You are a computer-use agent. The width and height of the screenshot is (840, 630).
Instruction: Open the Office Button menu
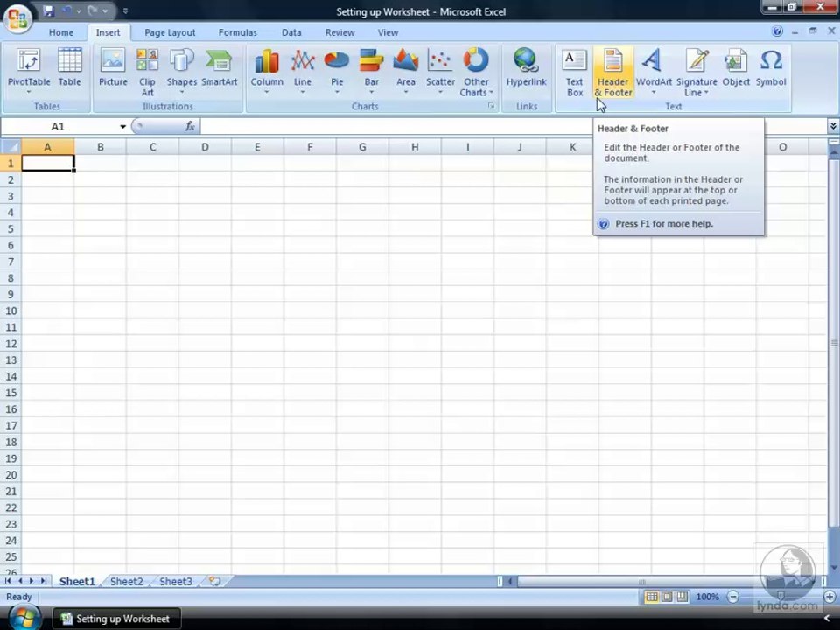tap(17, 17)
